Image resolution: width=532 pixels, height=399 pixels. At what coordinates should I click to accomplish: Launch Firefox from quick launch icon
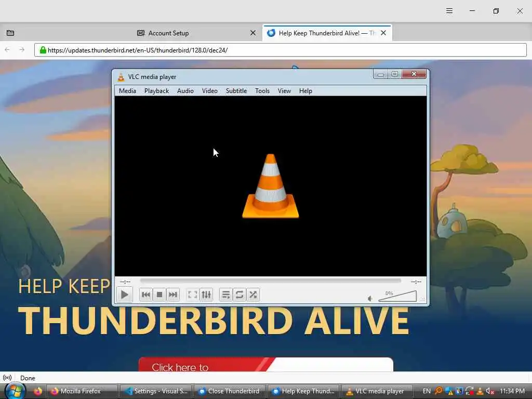[37, 391]
